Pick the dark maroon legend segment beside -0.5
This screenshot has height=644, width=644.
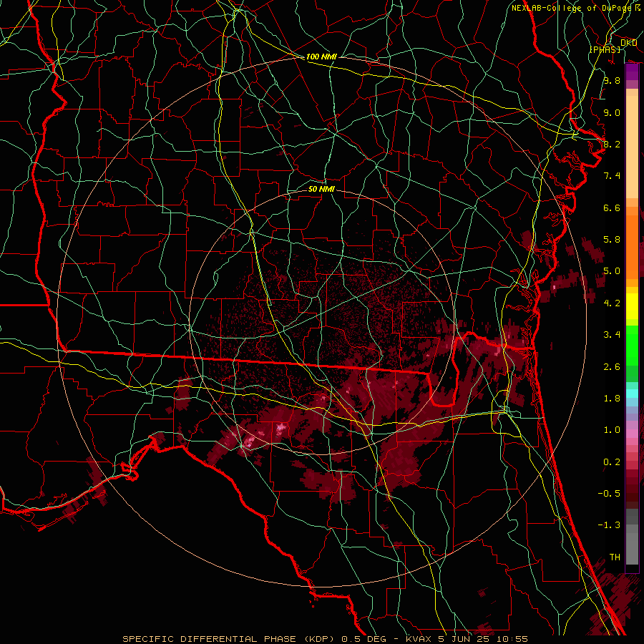point(632,493)
